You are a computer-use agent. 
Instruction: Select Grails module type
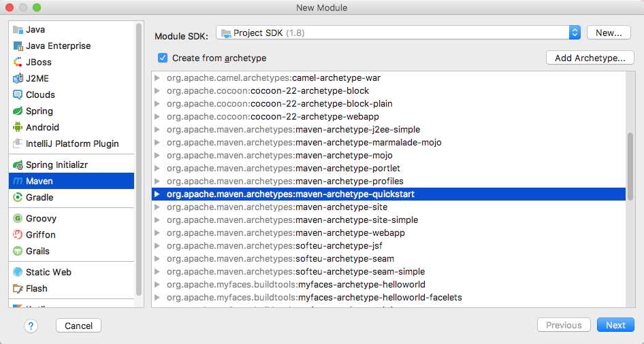71,252
